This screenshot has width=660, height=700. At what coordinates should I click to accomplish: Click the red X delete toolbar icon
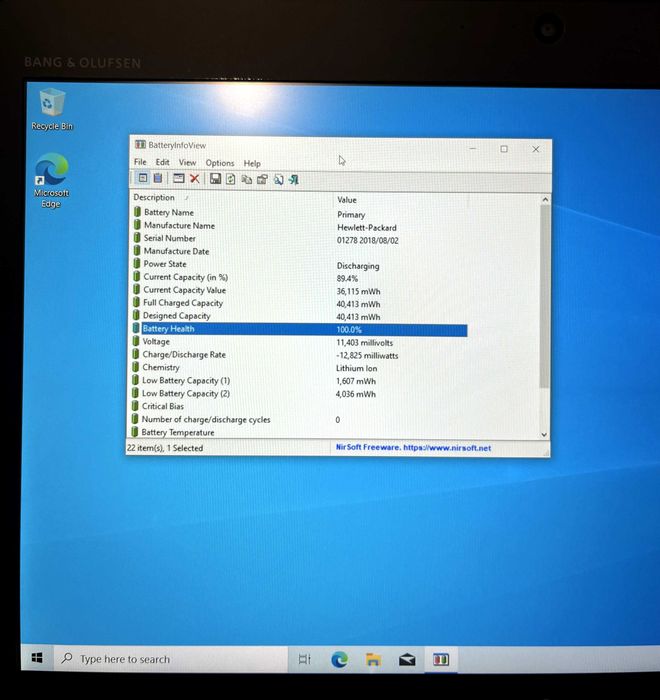point(194,179)
